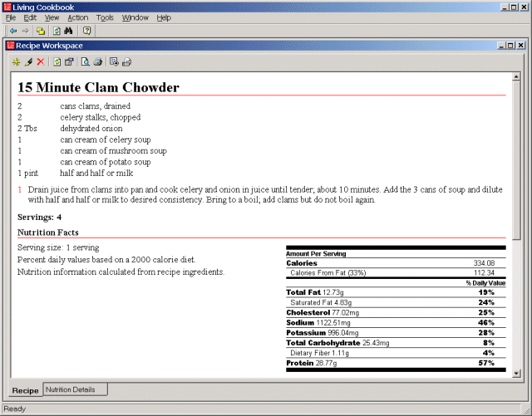Viewport: 532px width, 416px height.
Task: Click the 'Potassium 996.04mg' row
Action: [x=396, y=333]
